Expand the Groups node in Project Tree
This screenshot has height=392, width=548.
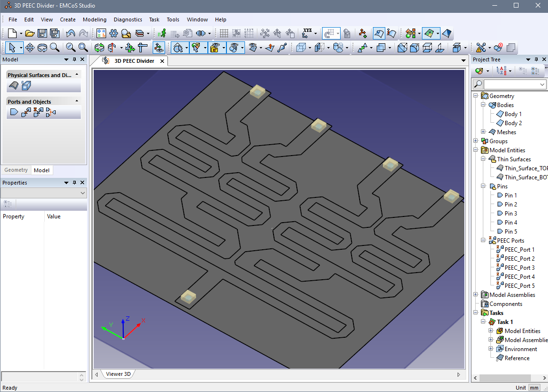pos(475,141)
